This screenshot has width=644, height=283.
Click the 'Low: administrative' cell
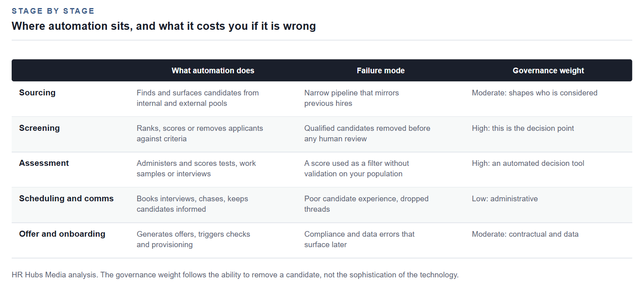(x=505, y=199)
